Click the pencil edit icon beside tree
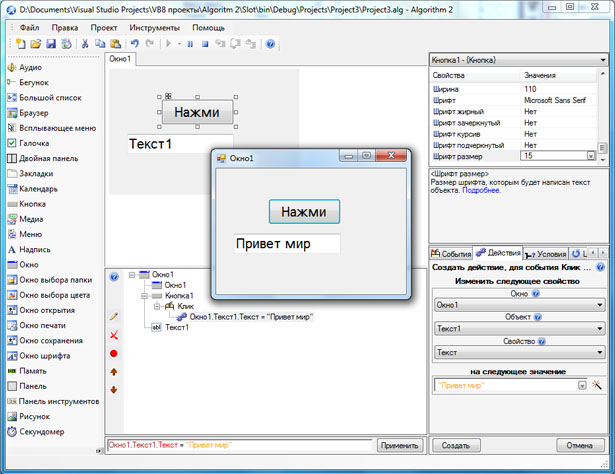 (x=114, y=316)
